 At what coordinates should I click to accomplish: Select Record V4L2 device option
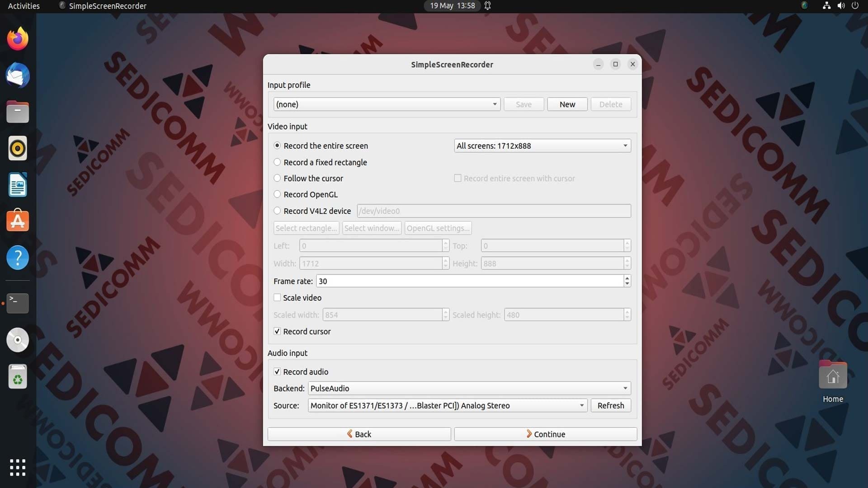(x=312, y=211)
